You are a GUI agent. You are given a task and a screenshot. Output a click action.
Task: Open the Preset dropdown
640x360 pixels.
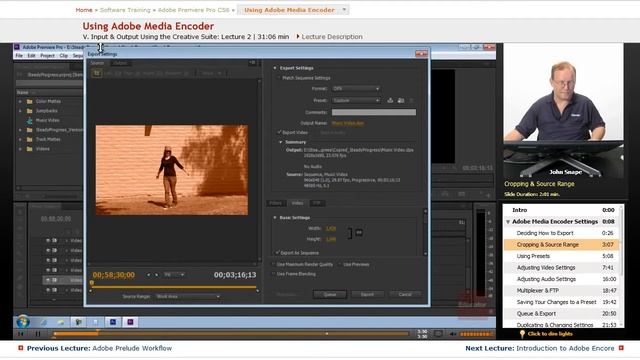356,100
